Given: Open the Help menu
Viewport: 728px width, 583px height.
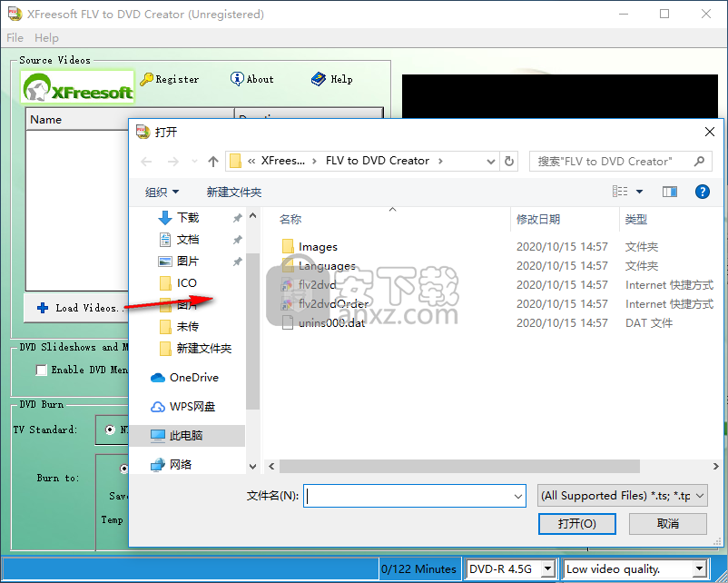Looking at the screenshot, I should pyautogui.click(x=46, y=38).
